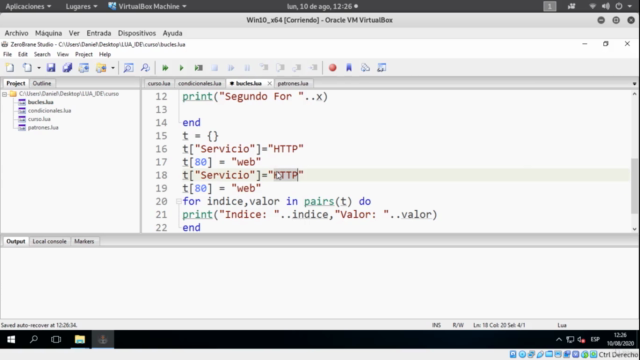This screenshot has width=640, height=360.
Task: Switch to Markers tab
Action: pos(84,241)
